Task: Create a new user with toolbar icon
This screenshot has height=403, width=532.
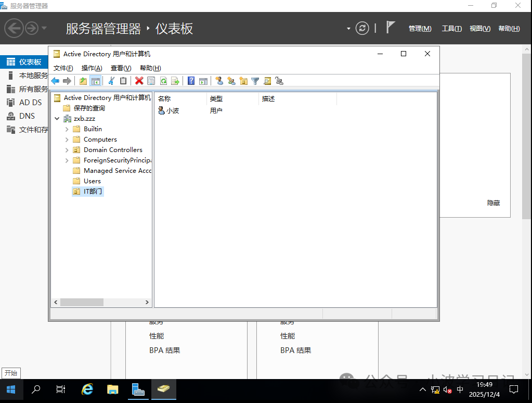Action: click(219, 81)
